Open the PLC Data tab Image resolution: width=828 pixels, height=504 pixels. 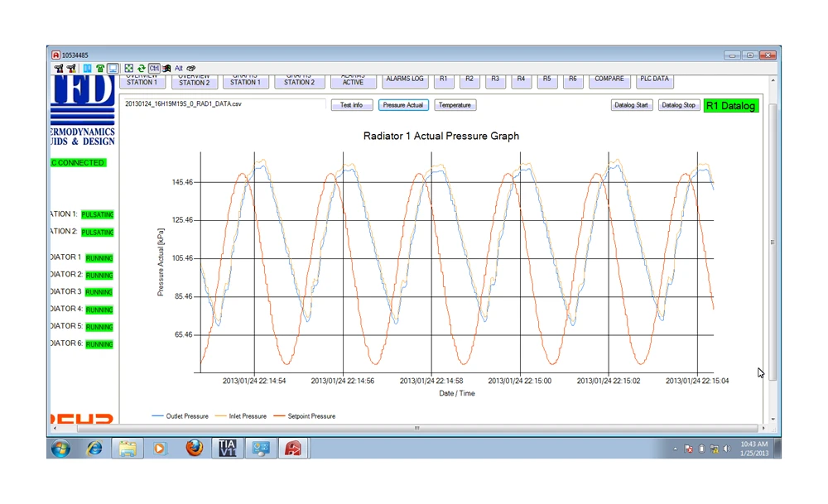coord(654,79)
